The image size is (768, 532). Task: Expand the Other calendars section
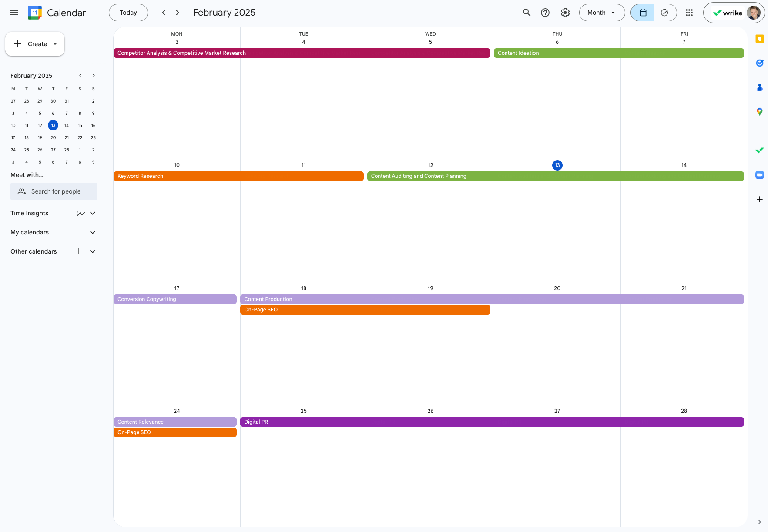coord(93,251)
